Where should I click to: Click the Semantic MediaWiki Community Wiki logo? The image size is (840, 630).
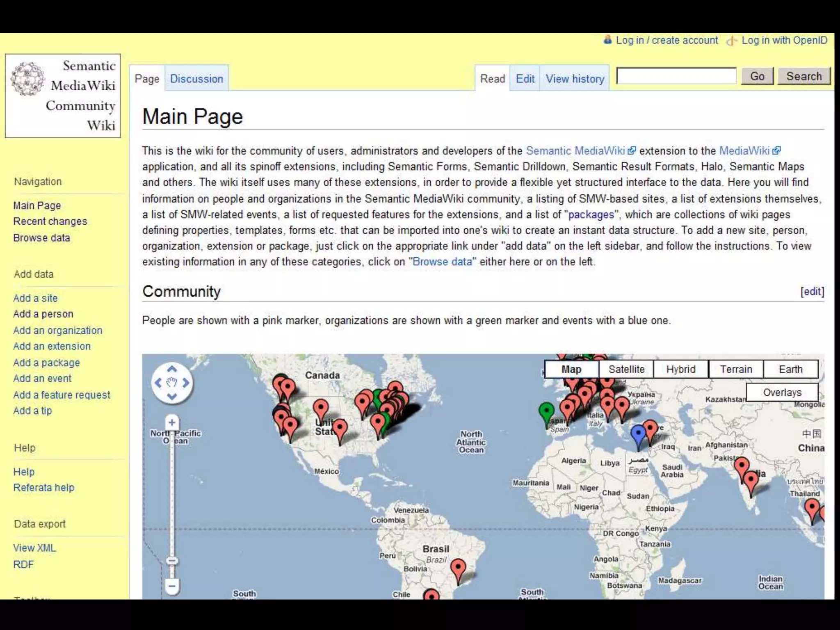coord(63,96)
